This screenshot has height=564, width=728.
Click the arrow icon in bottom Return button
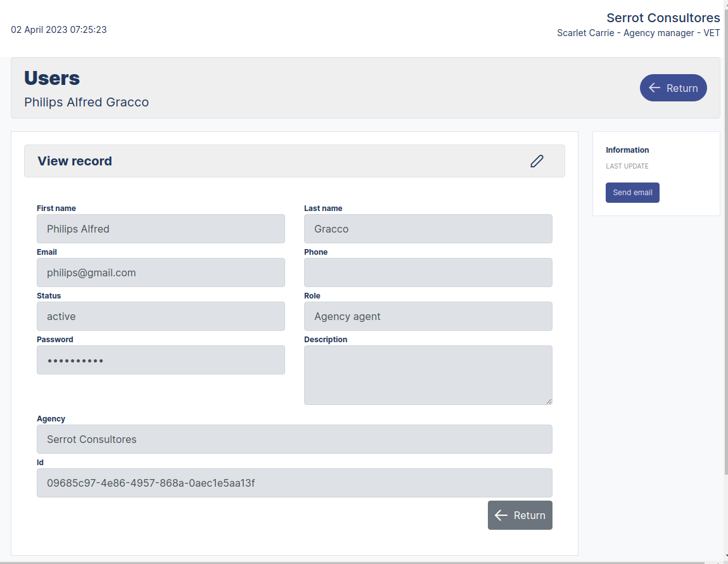click(501, 515)
